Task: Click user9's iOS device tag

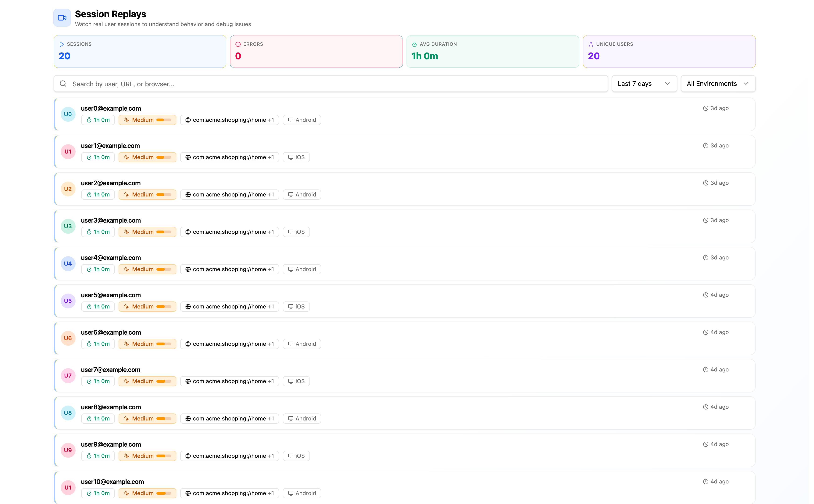Action: [296, 456]
